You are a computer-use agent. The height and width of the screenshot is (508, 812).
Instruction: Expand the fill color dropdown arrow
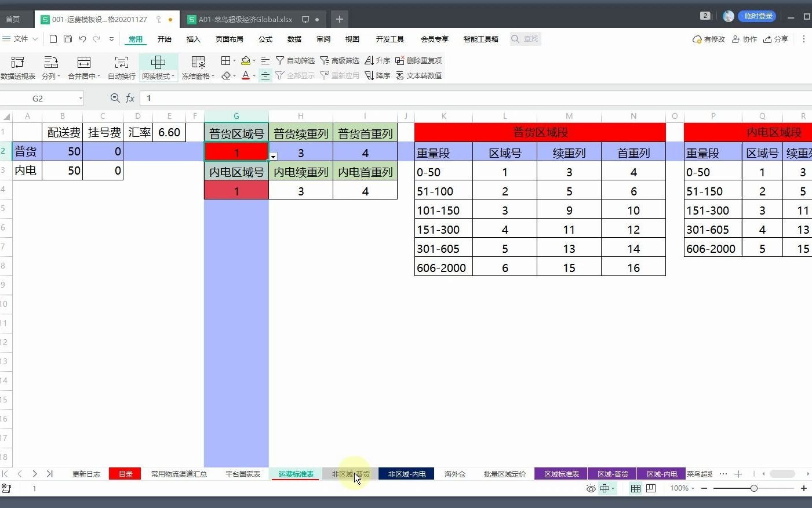[254, 60]
